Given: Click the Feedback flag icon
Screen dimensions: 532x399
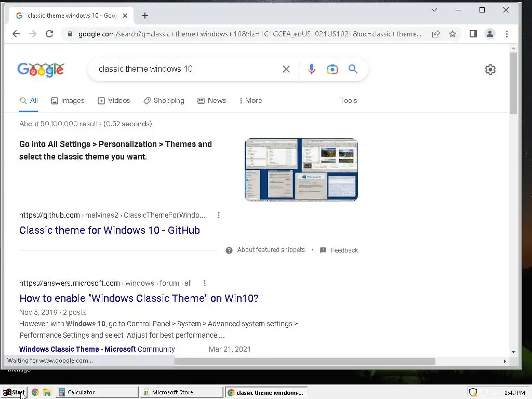Looking at the screenshot, I should click(x=323, y=250).
